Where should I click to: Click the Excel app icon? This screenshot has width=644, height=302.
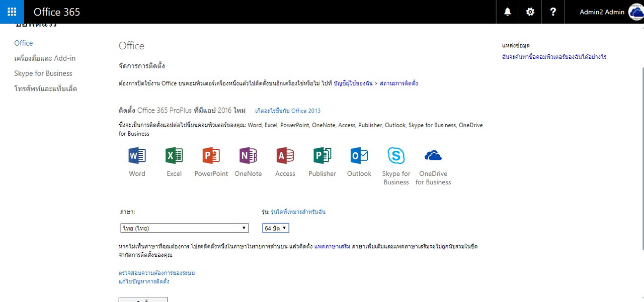[x=174, y=156]
